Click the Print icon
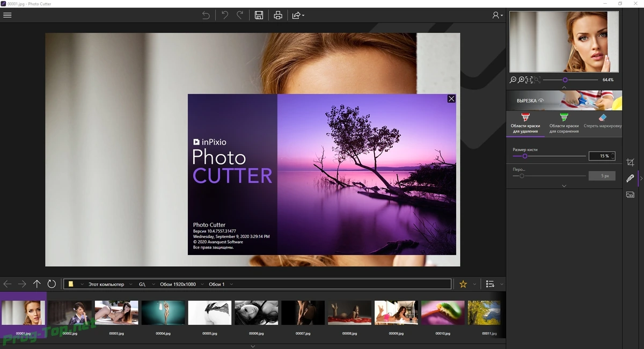The height and width of the screenshot is (349, 644). click(278, 15)
